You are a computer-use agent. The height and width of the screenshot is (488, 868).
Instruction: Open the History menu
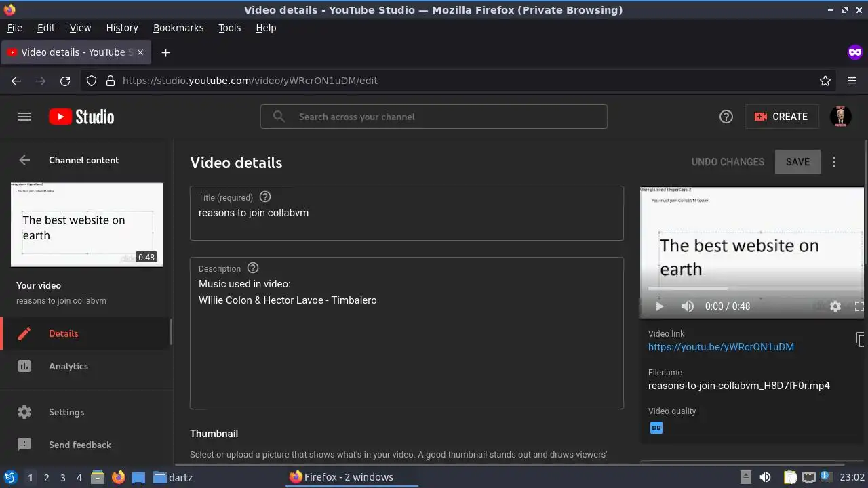coord(122,28)
